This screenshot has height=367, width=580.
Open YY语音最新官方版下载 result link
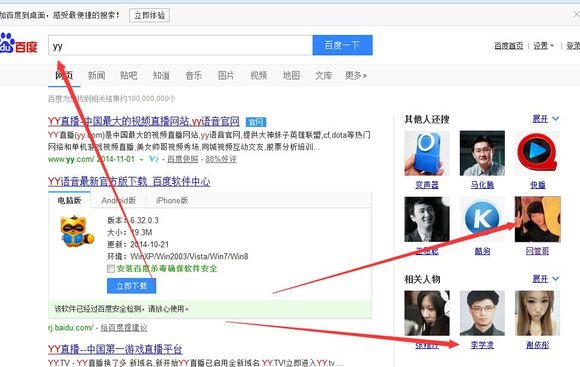[x=129, y=181]
